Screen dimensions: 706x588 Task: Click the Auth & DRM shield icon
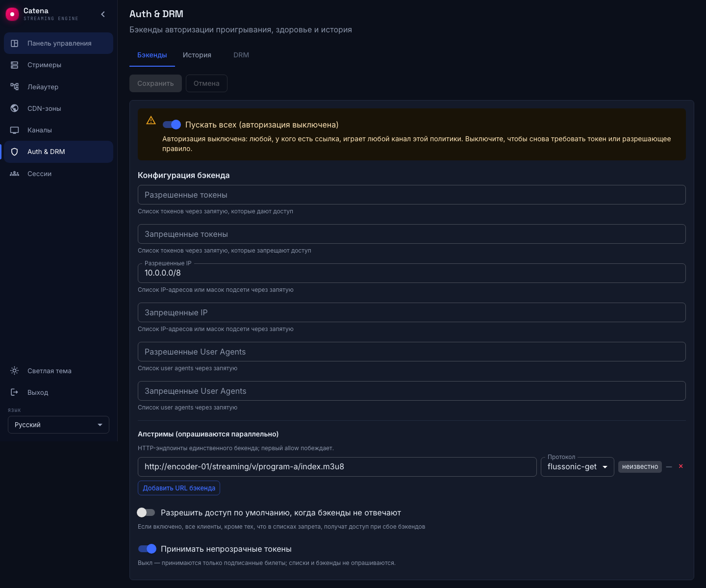coord(15,152)
